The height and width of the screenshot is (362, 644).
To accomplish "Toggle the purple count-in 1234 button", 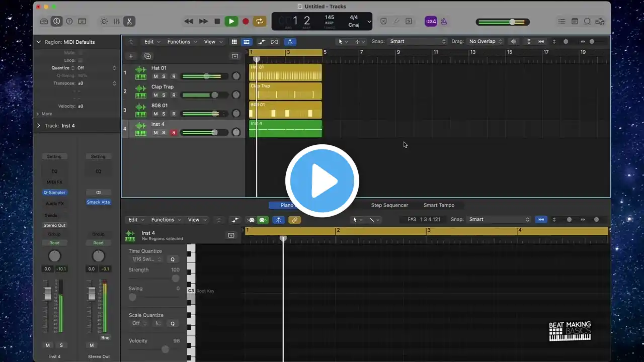I will (x=431, y=21).
